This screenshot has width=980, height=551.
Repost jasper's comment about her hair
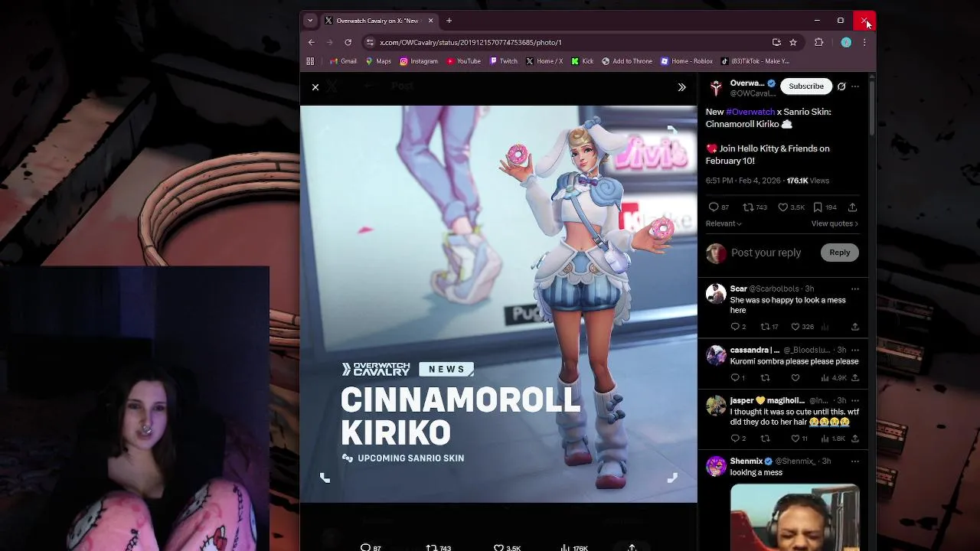tap(765, 439)
